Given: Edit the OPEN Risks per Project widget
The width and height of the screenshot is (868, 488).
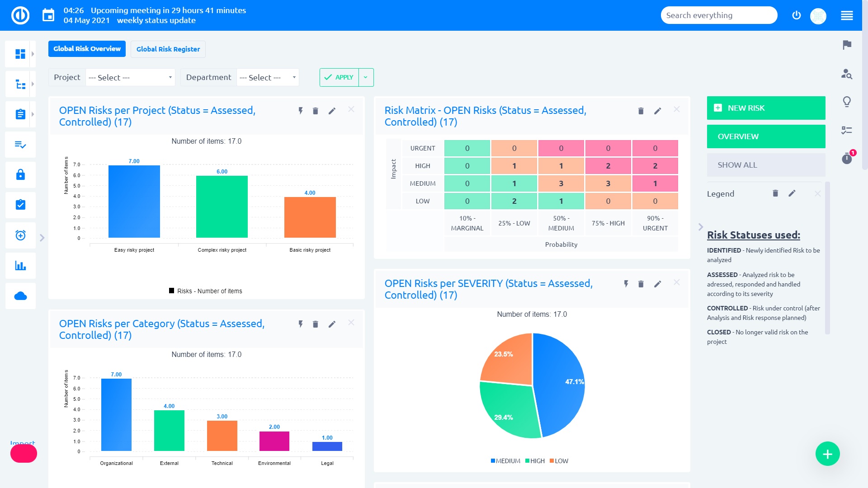Looking at the screenshot, I should (332, 111).
